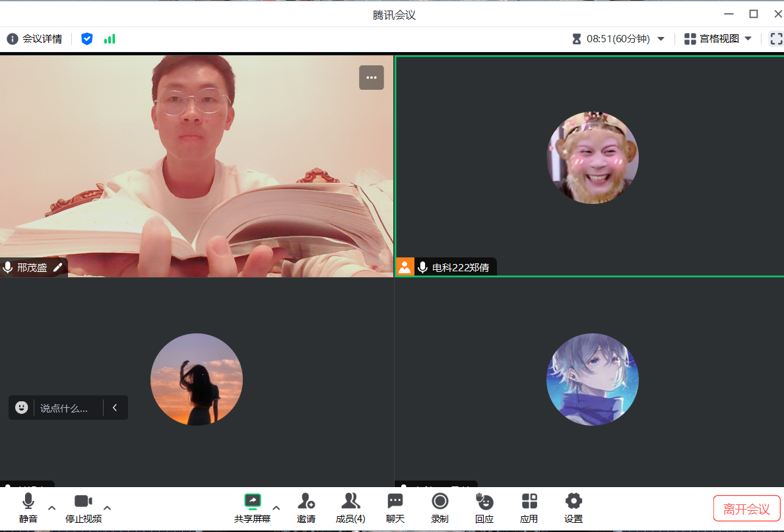This screenshot has width=784, height=532.
Task: Click the blue security shield icon
Action: [86, 39]
